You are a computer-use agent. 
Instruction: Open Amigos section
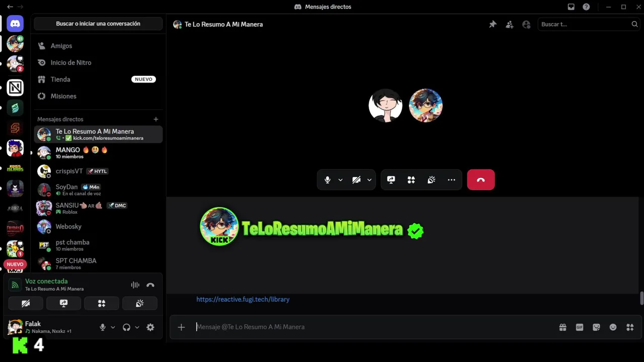point(98,46)
